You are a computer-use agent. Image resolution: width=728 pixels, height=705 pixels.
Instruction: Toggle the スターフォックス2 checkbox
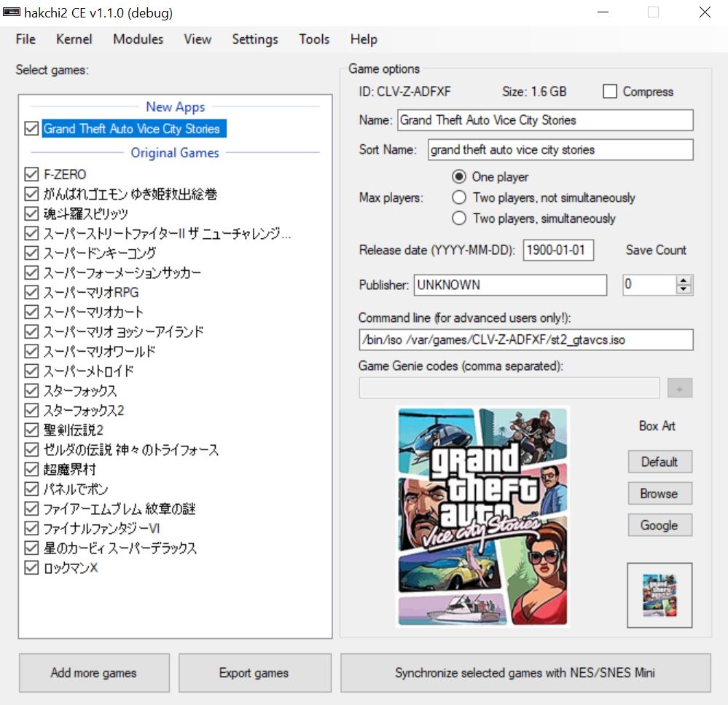coord(31,410)
